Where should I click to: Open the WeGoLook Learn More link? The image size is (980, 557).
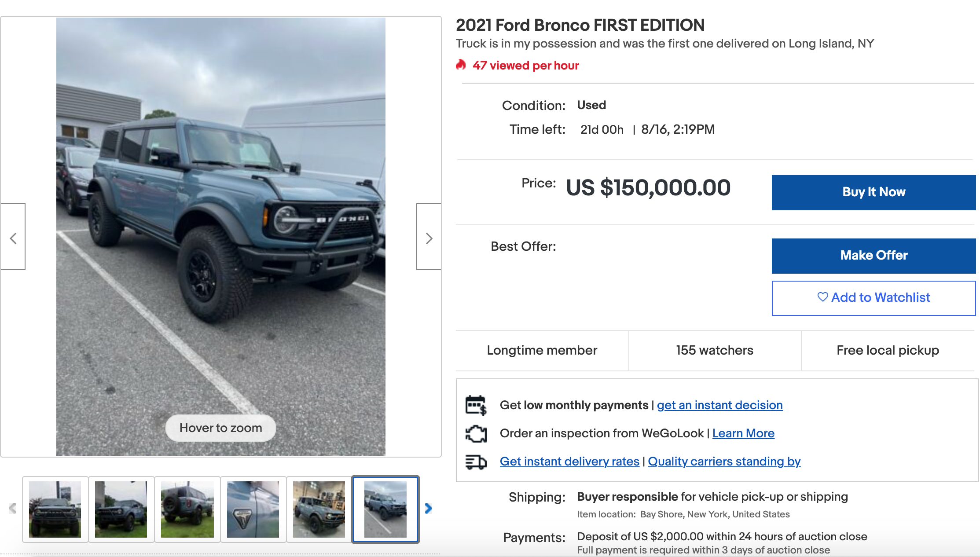(743, 433)
